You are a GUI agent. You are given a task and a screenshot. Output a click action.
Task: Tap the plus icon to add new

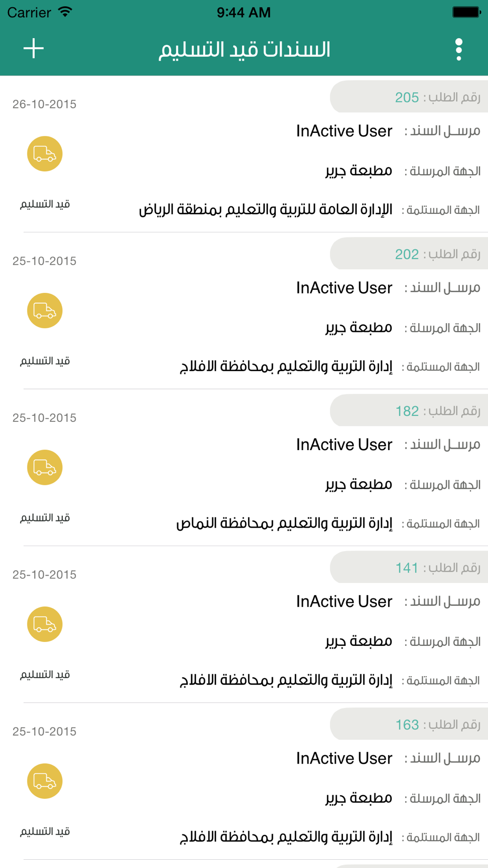click(34, 49)
